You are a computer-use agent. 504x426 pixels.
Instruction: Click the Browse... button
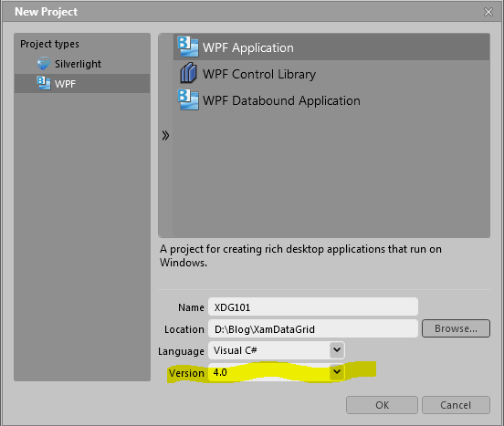point(456,328)
